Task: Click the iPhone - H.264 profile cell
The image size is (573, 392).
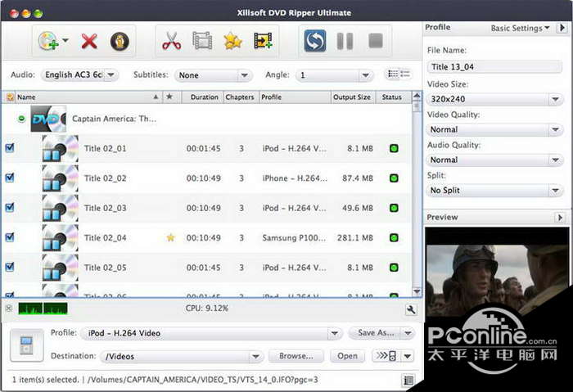Action: 295,178
